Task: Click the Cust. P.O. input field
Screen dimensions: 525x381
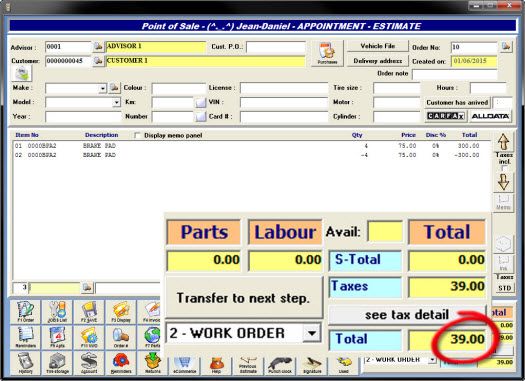Action: coord(276,47)
